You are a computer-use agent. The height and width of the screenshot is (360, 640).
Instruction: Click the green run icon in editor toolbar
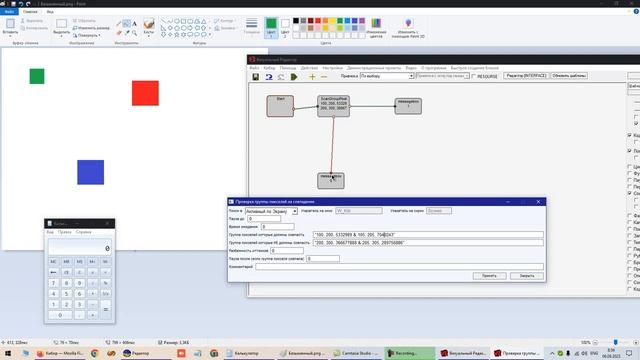pos(293,77)
